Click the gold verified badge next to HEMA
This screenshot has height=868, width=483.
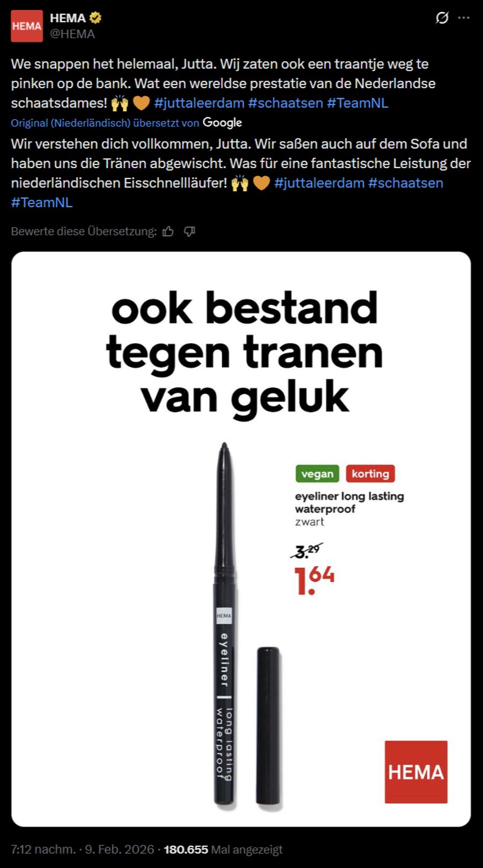point(96,18)
